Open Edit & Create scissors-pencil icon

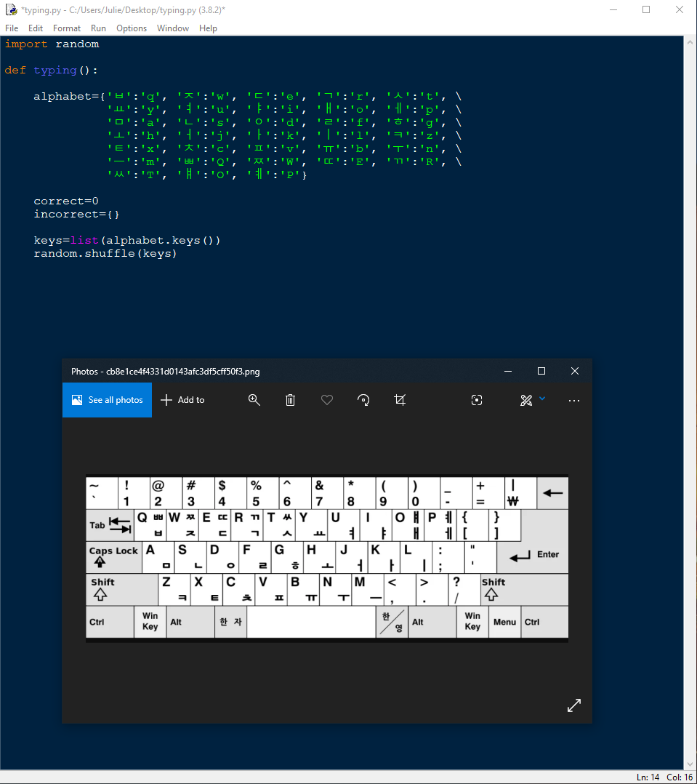pyautogui.click(x=526, y=400)
